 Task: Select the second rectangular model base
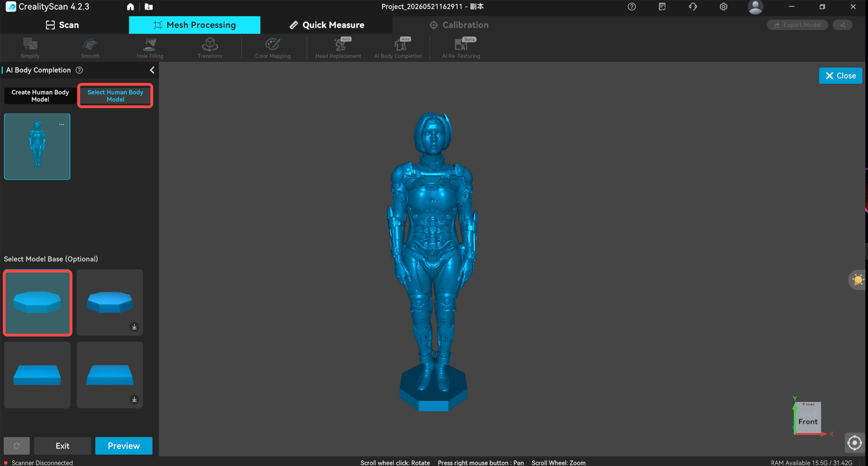(110, 375)
